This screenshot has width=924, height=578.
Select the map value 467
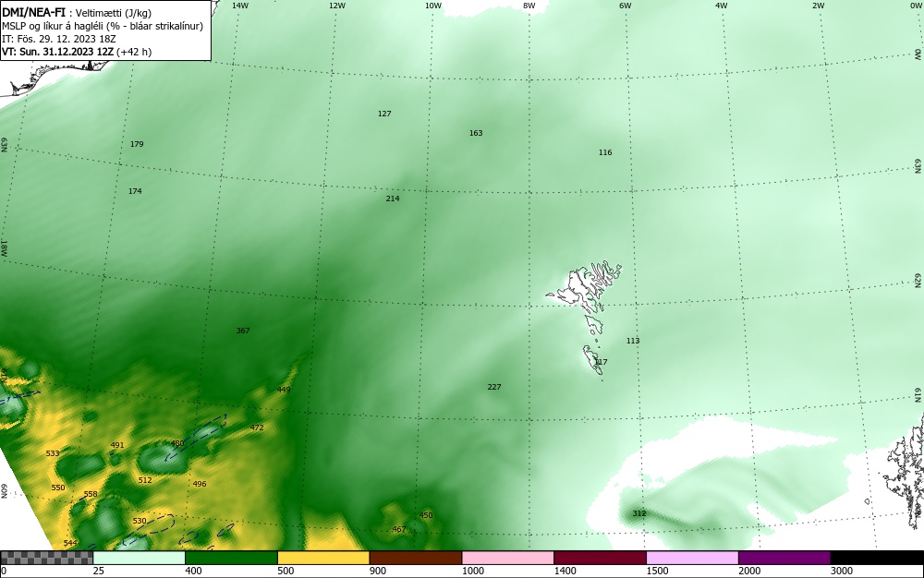coord(399,530)
